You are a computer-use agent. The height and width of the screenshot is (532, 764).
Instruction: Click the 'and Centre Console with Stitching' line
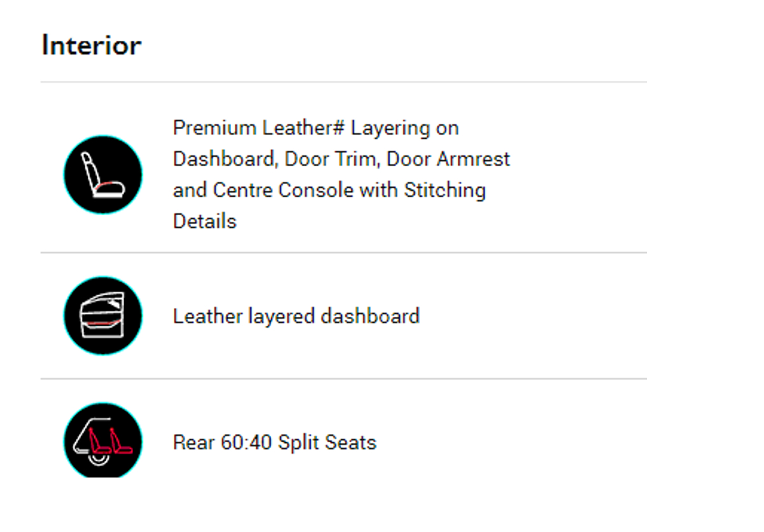pos(329,190)
